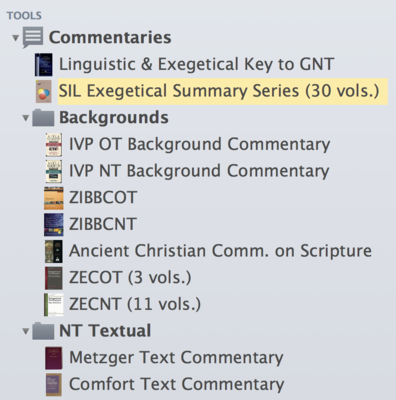Open Linguistic & Exegetical Key to GNT
This screenshot has width=396, height=400.
tap(196, 64)
